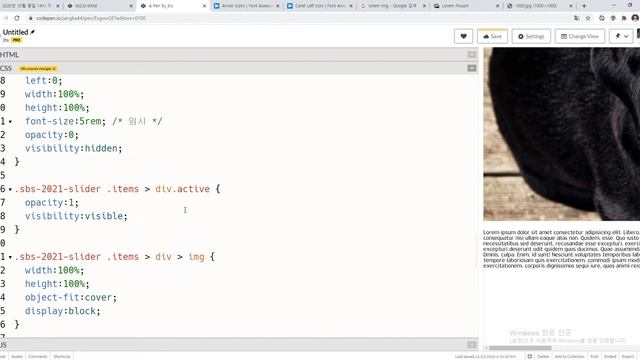640x360 pixels.
Task: Click the black dog image in preview
Action: [x=562, y=134]
